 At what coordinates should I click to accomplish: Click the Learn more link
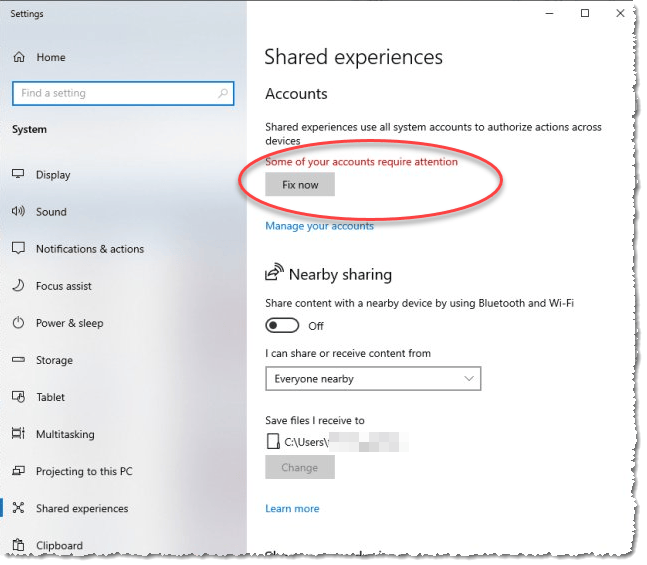click(292, 509)
